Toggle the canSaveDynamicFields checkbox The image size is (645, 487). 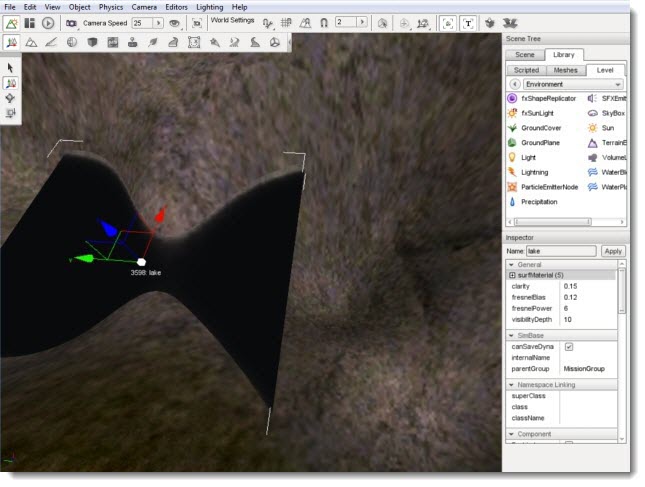click(569, 347)
